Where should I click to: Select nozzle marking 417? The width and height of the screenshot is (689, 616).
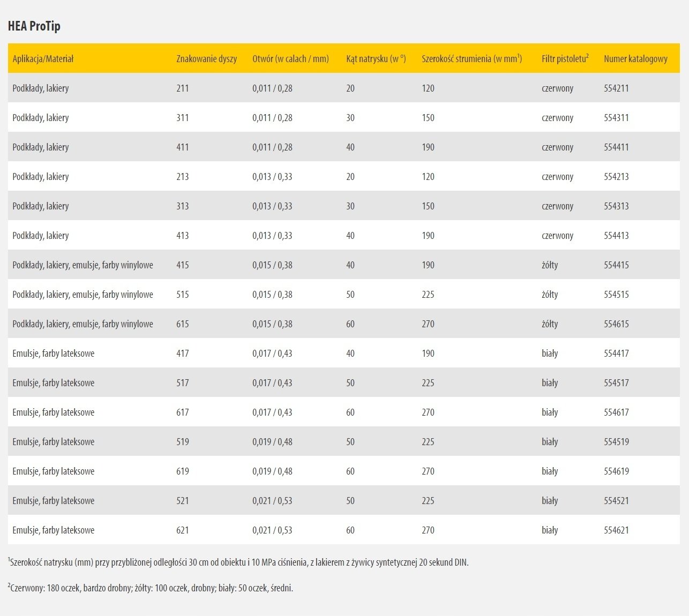pyautogui.click(x=183, y=354)
